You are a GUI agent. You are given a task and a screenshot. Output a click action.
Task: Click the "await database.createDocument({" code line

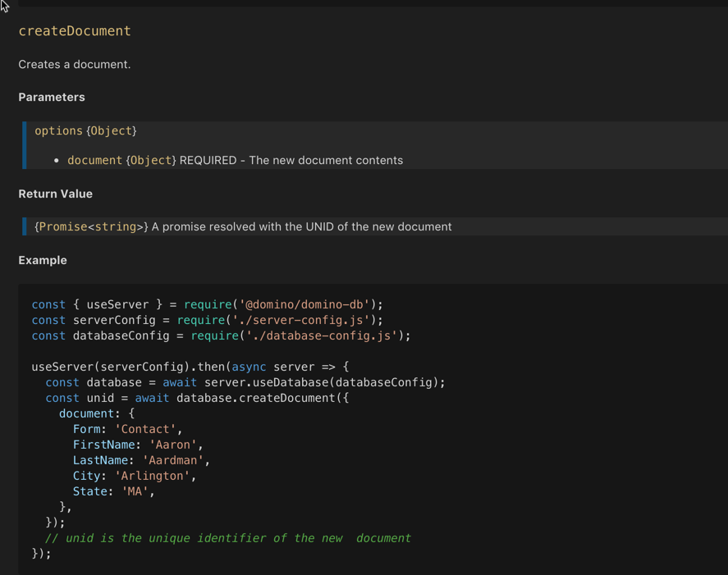(x=197, y=398)
